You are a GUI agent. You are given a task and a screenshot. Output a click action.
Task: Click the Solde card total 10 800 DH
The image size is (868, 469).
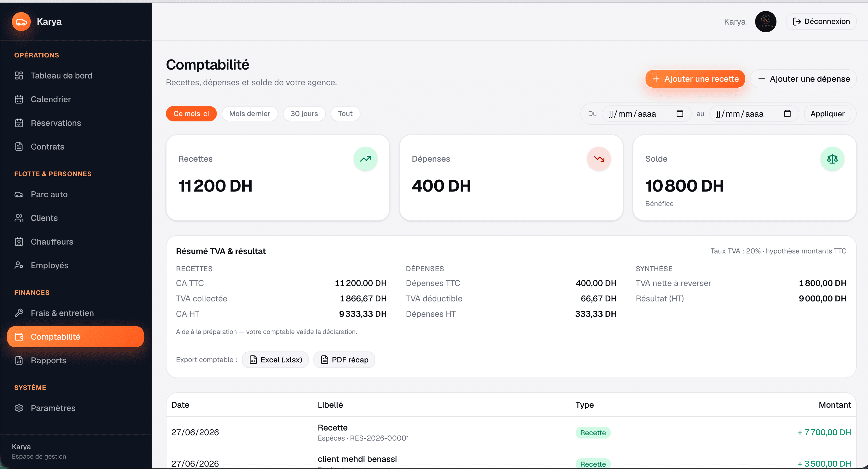tap(684, 186)
